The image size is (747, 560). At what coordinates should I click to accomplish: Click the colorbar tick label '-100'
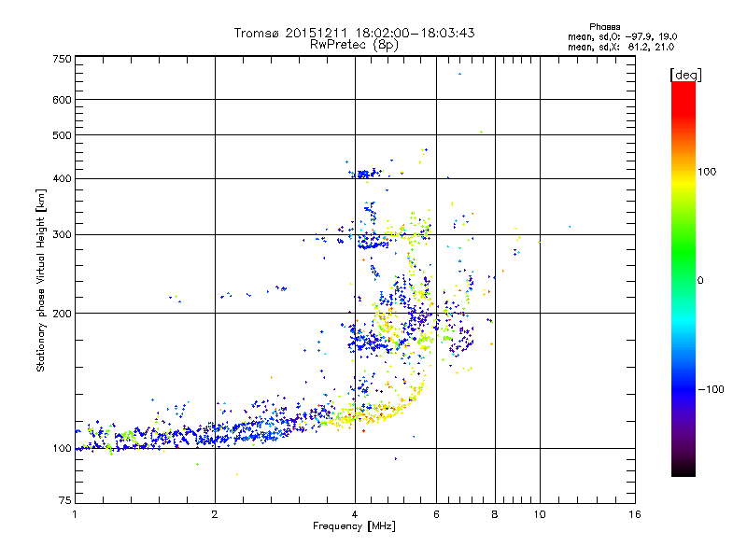711,389
